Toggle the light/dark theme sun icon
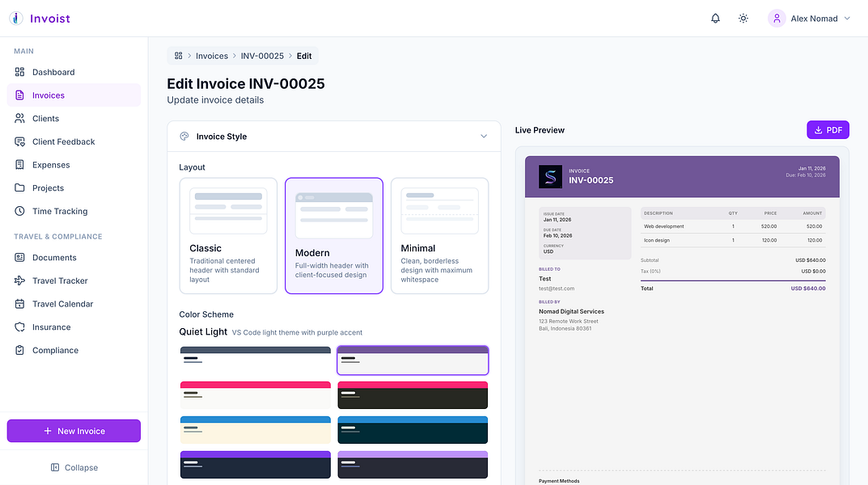Image resolution: width=868 pixels, height=485 pixels. [x=743, y=19]
